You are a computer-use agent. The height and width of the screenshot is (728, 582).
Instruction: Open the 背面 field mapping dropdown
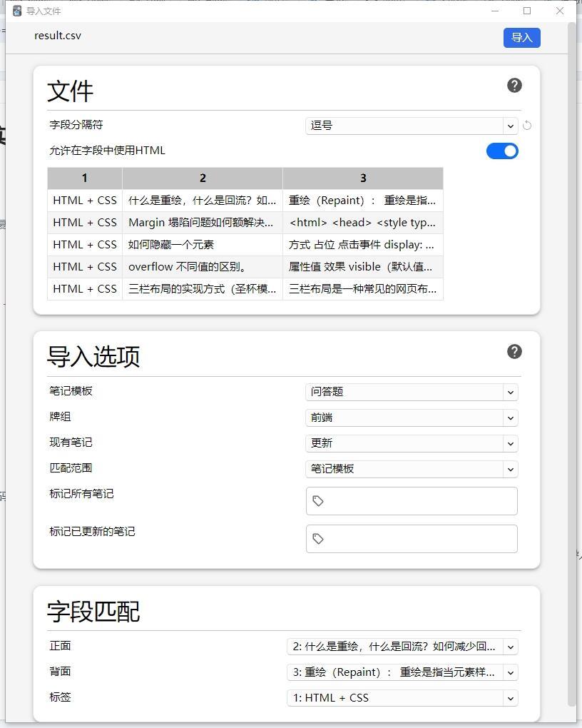(x=402, y=672)
